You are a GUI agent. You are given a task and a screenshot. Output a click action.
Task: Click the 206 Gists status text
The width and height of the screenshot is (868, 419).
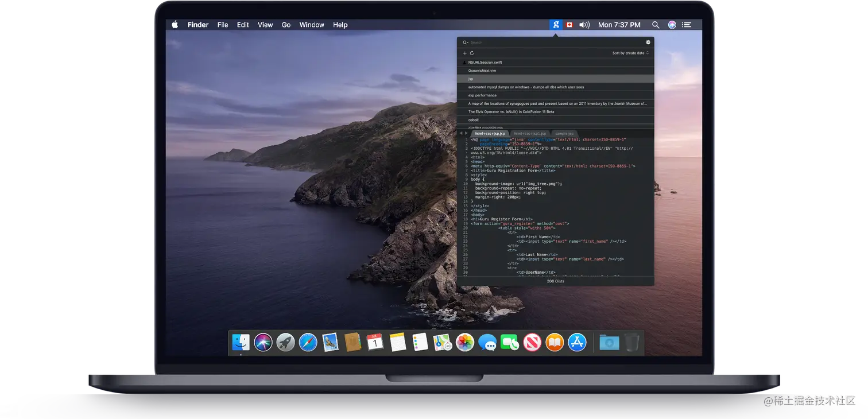555,281
